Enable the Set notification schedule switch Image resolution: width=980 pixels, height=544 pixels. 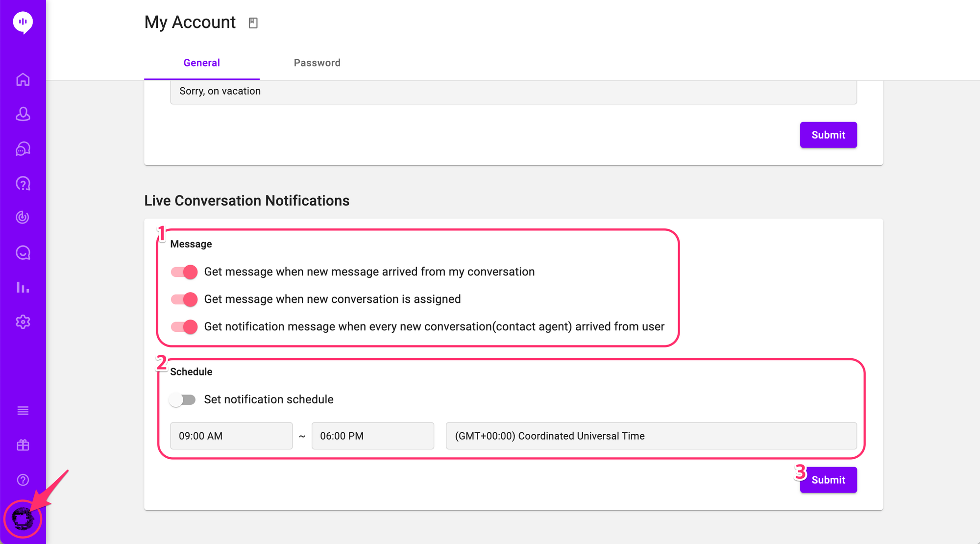tap(182, 400)
